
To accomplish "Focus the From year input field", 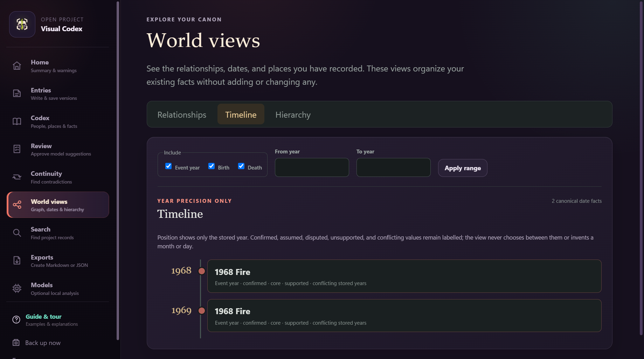I will click(312, 167).
